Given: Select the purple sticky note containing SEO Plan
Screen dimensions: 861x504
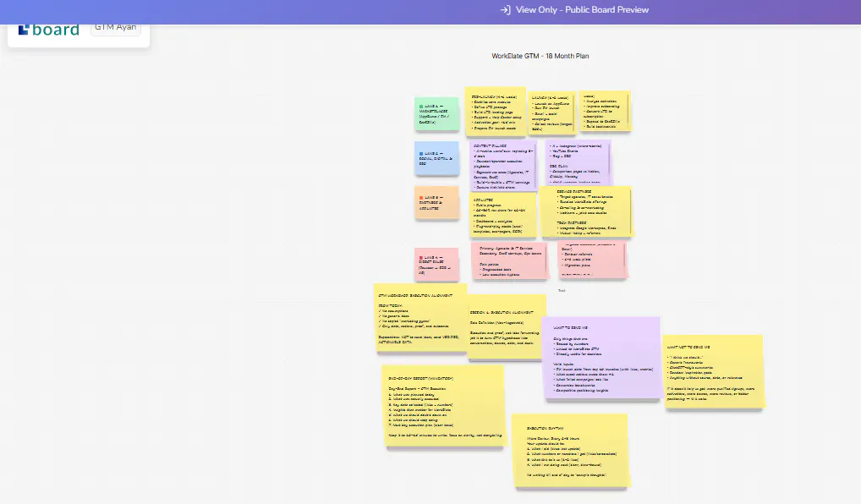Looking at the screenshot, I should coord(579,162).
